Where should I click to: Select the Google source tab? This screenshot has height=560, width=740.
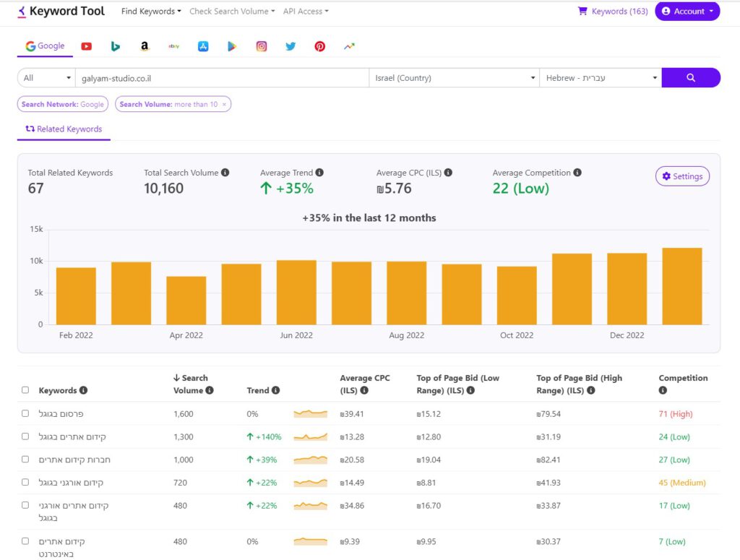pyautogui.click(x=45, y=46)
